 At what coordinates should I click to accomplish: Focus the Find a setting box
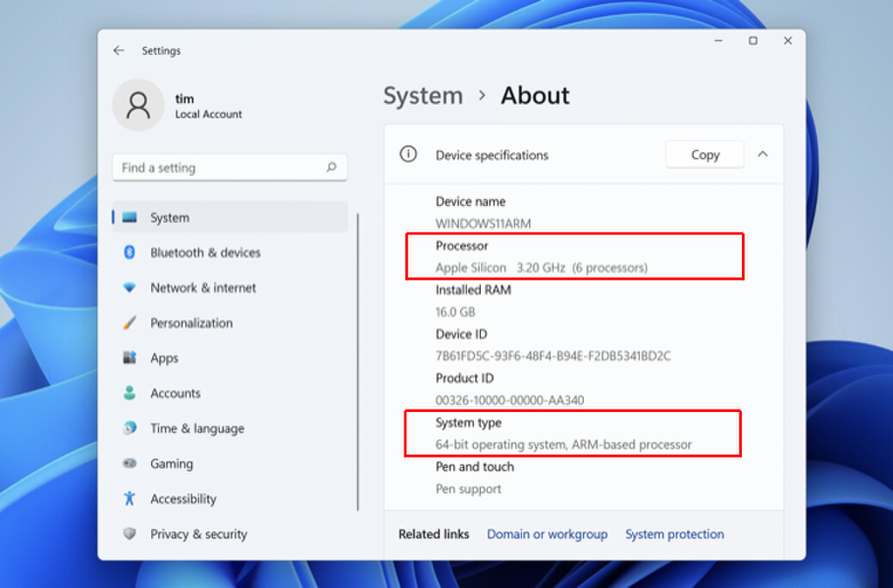(229, 167)
